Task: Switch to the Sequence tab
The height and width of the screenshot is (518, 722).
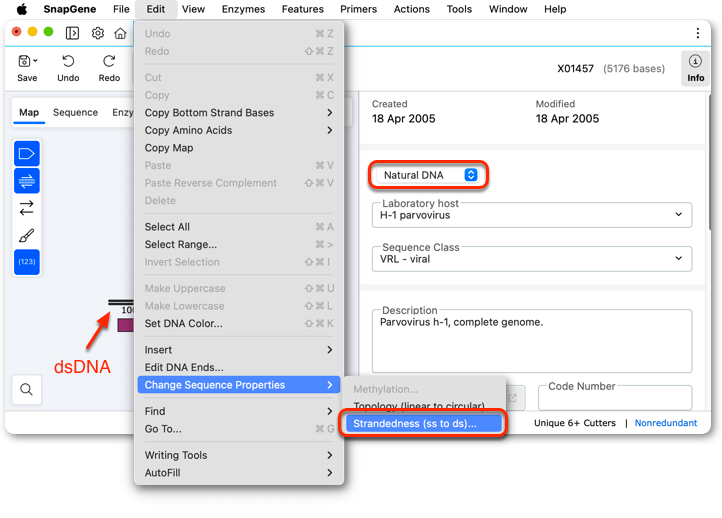Action: (x=75, y=113)
